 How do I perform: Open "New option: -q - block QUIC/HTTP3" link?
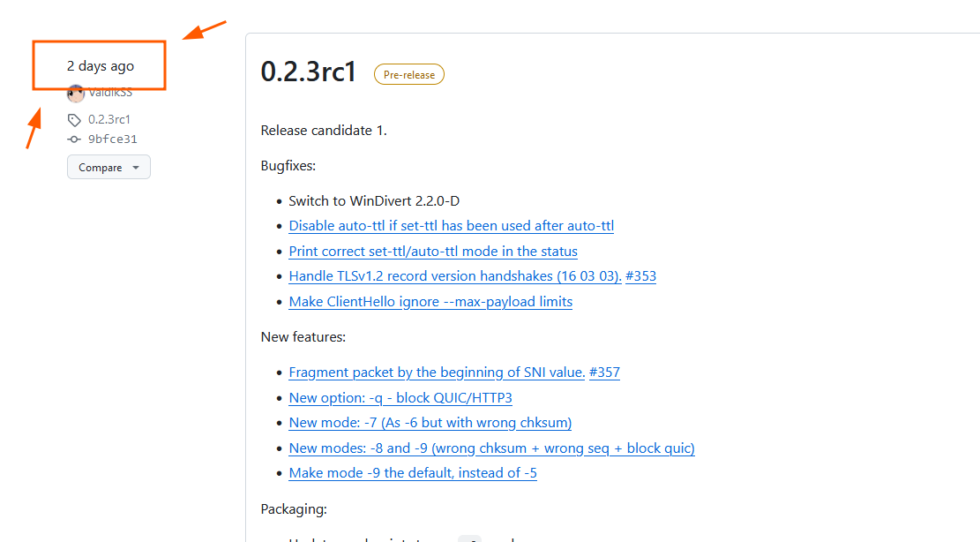point(400,398)
